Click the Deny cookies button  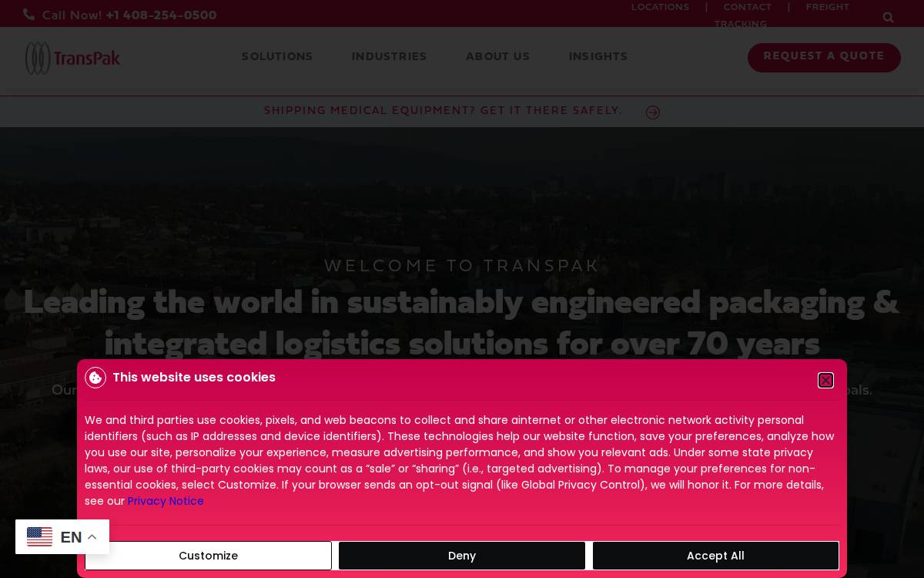click(x=462, y=556)
